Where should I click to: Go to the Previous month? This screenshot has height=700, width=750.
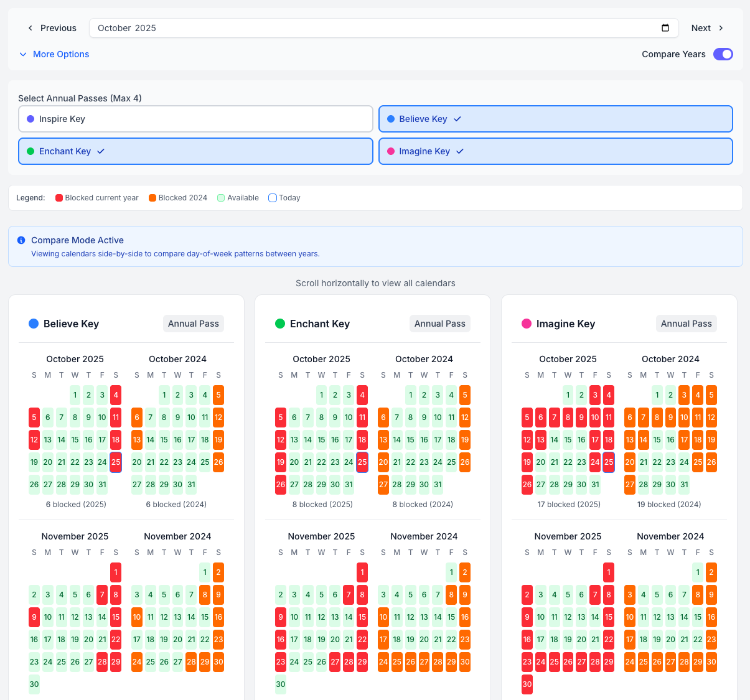tap(52, 28)
